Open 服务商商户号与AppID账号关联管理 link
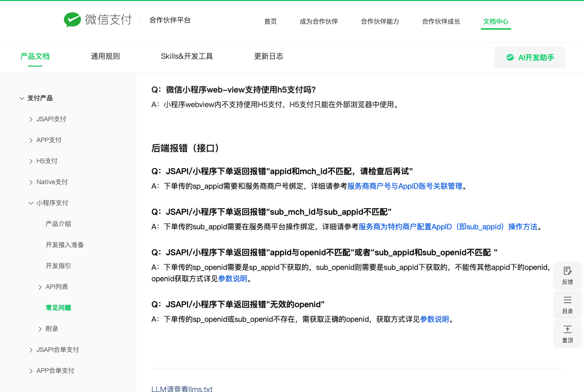 pyautogui.click(x=405, y=186)
